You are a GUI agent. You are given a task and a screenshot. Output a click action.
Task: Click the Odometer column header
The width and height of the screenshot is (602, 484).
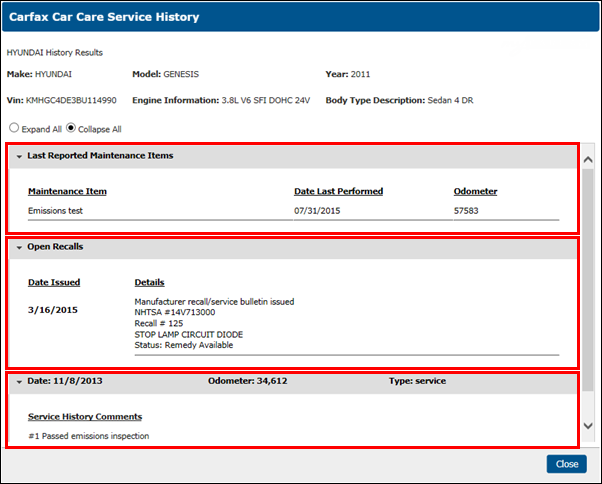pyautogui.click(x=475, y=191)
